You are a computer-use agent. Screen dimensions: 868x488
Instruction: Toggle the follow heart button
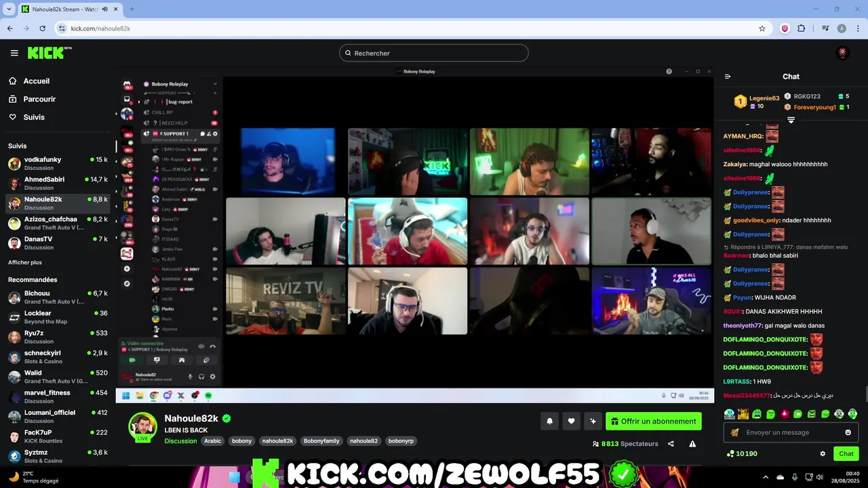point(571,421)
